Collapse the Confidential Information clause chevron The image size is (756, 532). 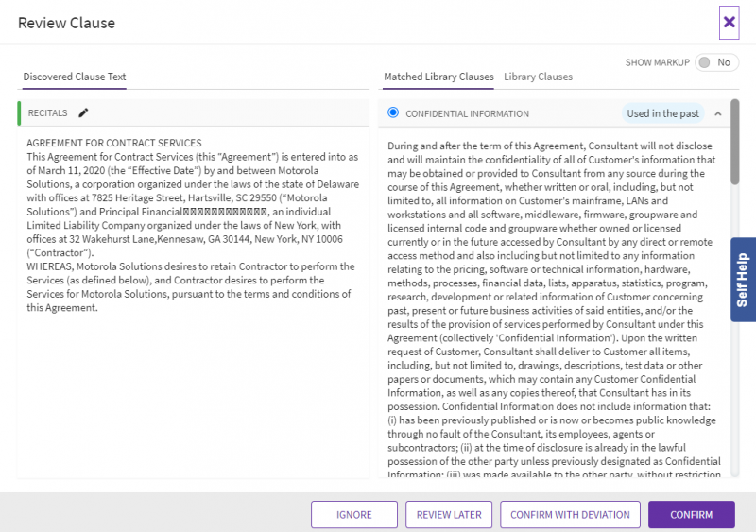point(718,113)
